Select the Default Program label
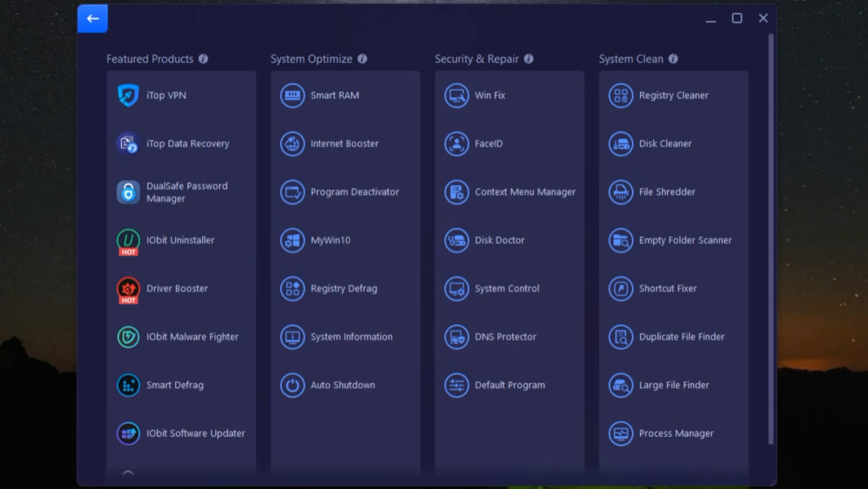 (510, 385)
